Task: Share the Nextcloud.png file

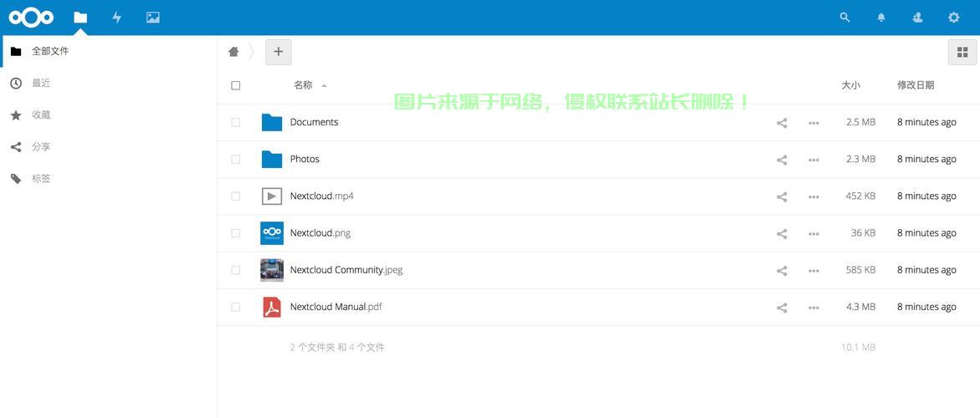Action: (x=782, y=233)
